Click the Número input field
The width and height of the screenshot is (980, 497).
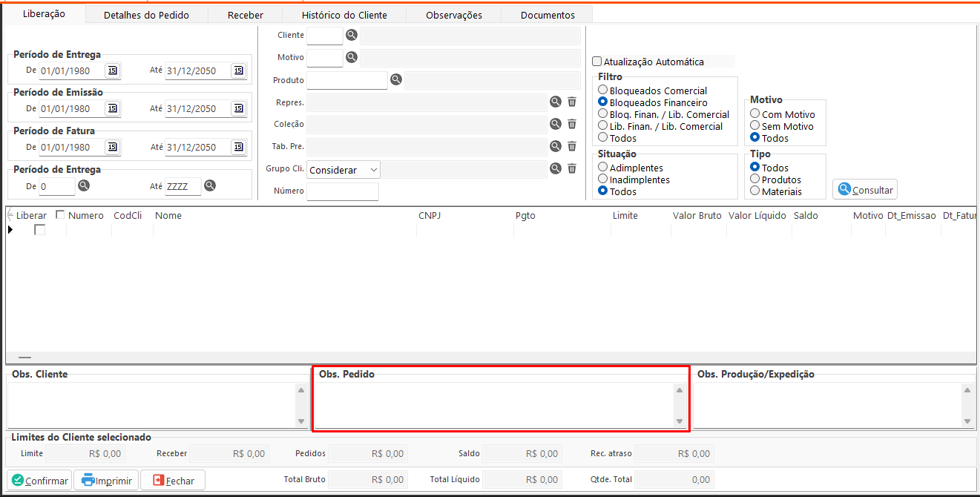click(342, 191)
